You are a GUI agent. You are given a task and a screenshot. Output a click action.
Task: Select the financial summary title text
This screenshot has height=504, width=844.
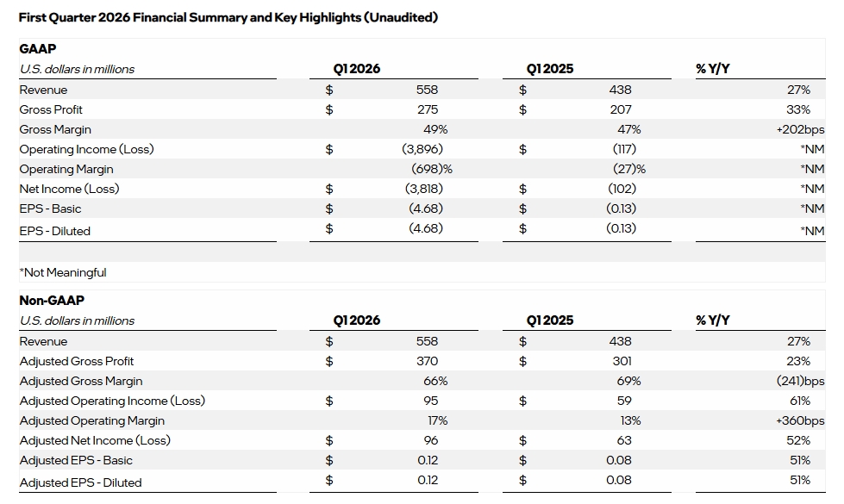click(x=228, y=17)
